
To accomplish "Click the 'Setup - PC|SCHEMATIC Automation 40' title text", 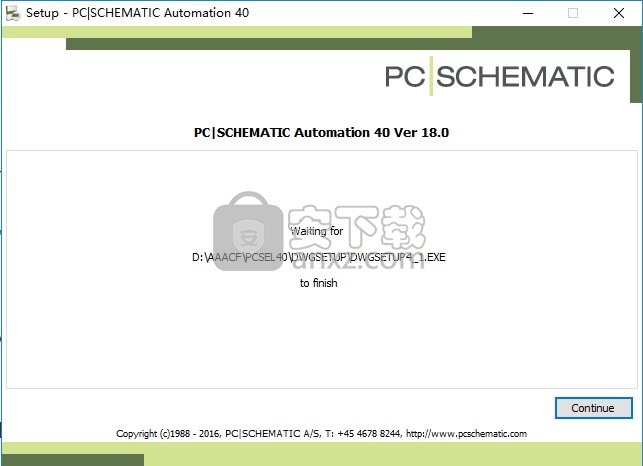I will pyautogui.click(x=137, y=13).
